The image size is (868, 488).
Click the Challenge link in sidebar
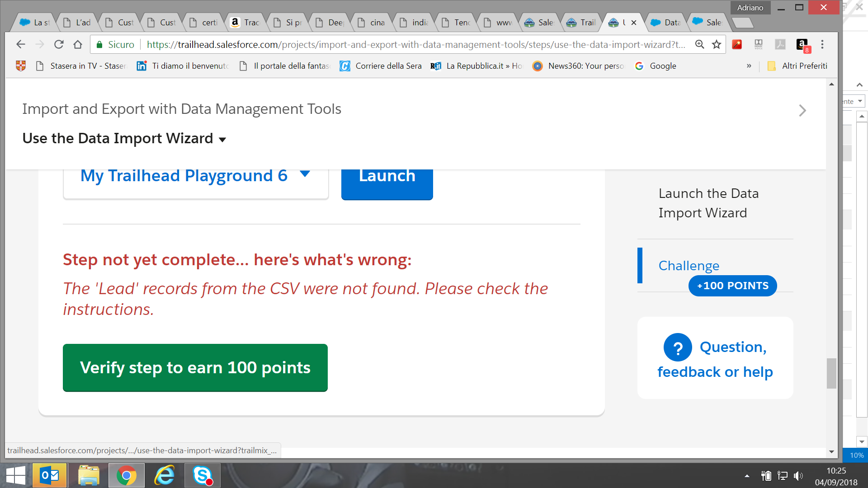(x=689, y=266)
